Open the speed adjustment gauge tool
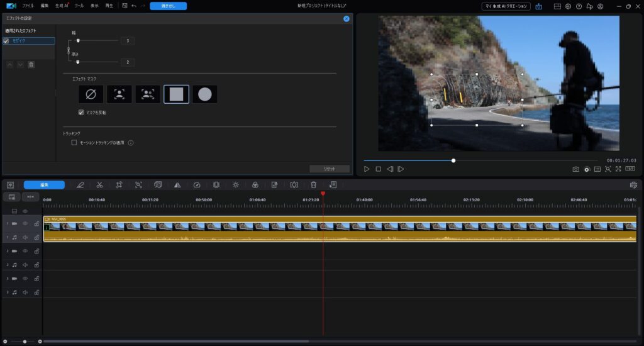The height and width of the screenshot is (346, 644). point(197,185)
